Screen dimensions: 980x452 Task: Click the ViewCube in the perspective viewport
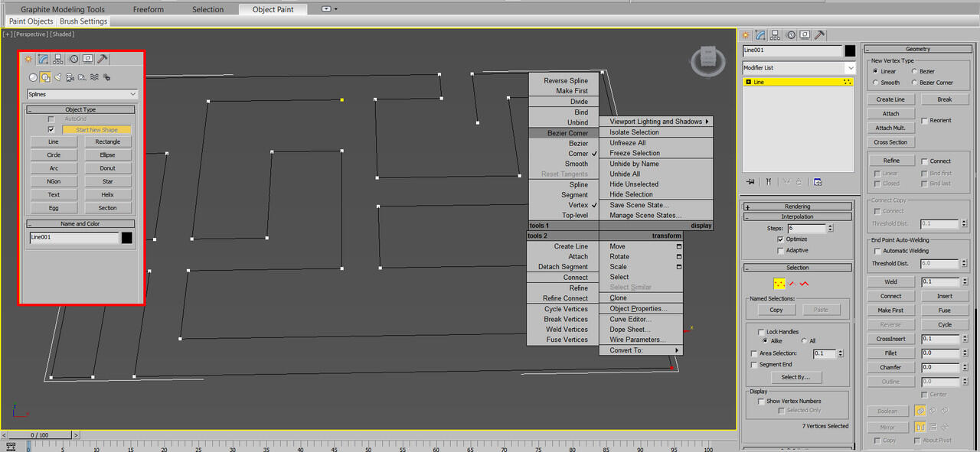(707, 61)
